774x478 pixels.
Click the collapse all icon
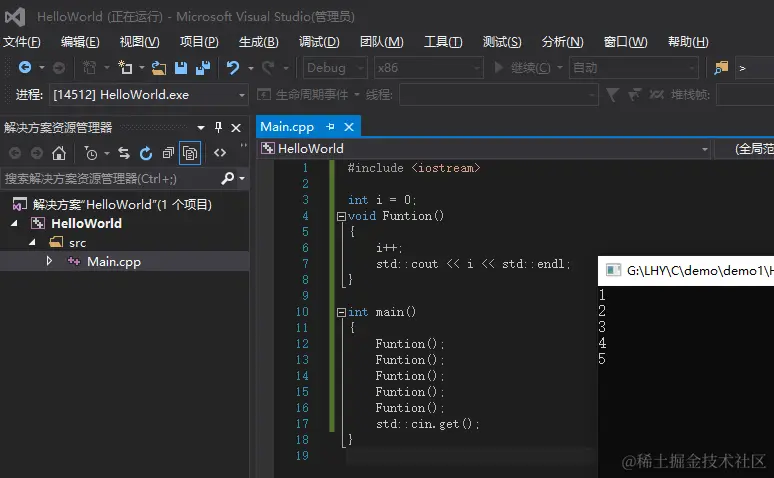pyautogui.click(x=168, y=153)
